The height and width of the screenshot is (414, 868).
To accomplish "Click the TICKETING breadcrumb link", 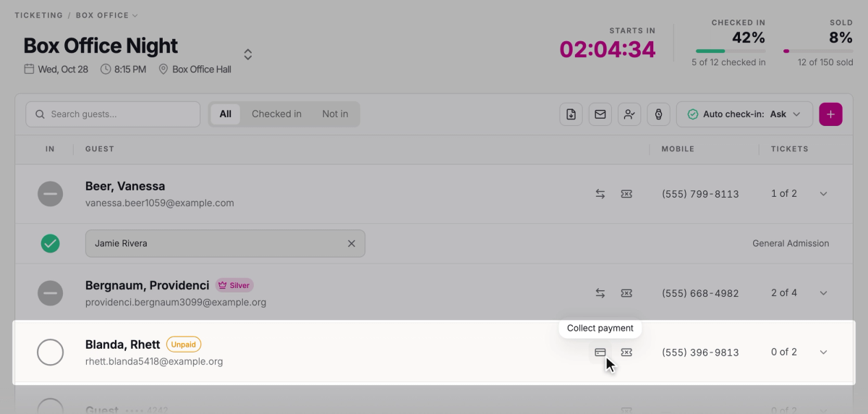I will [x=39, y=15].
